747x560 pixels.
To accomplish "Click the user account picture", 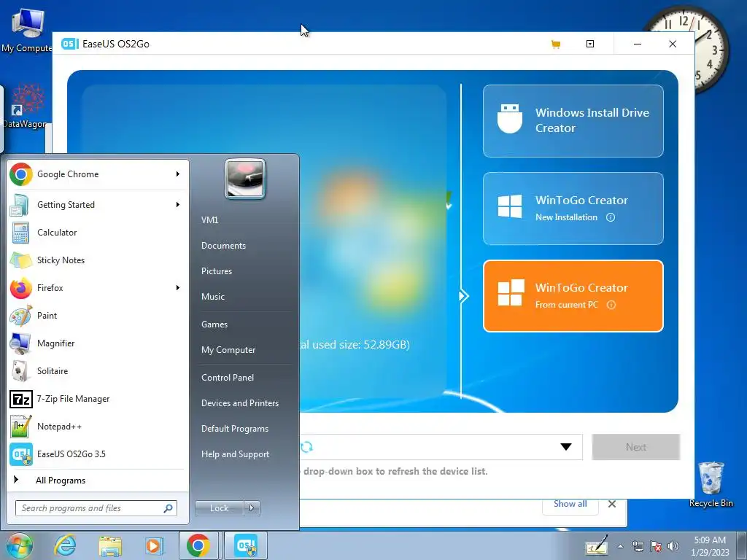I will (245, 179).
